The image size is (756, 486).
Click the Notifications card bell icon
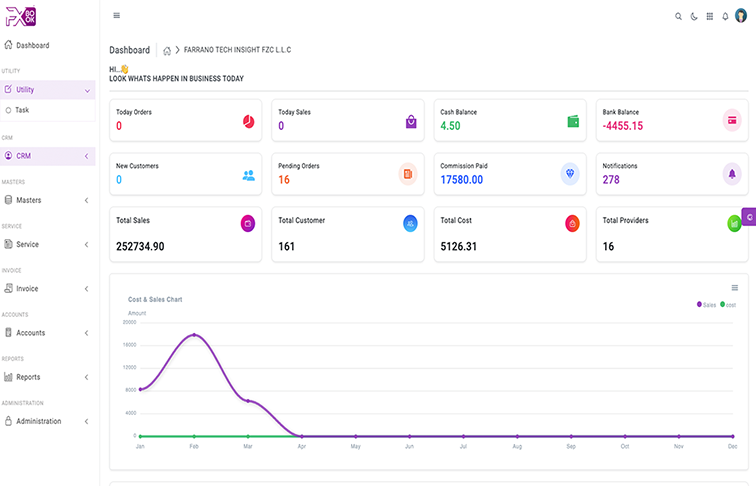(732, 174)
